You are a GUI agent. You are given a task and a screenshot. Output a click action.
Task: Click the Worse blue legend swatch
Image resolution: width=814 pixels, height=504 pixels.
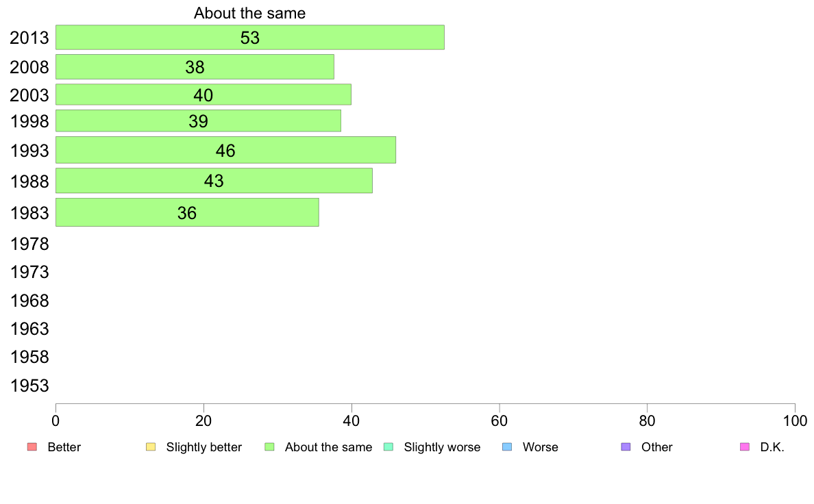507,447
